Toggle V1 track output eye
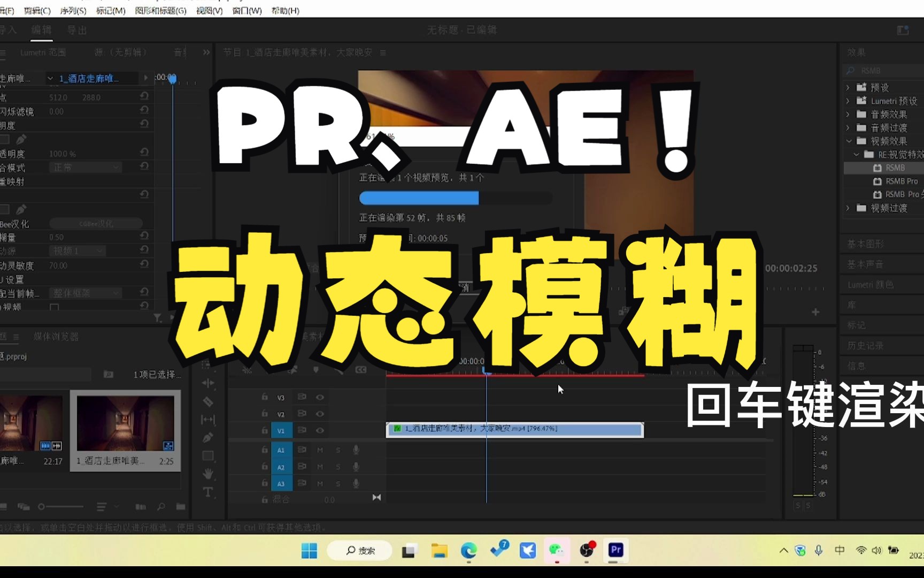Image resolution: width=924 pixels, height=578 pixels. pyautogui.click(x=320, y=430)
